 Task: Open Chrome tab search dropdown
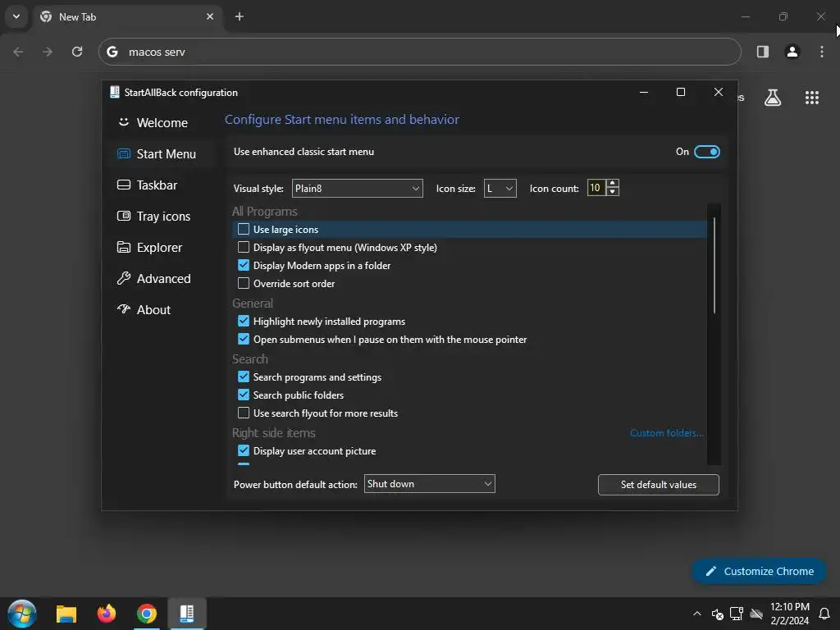16,16
